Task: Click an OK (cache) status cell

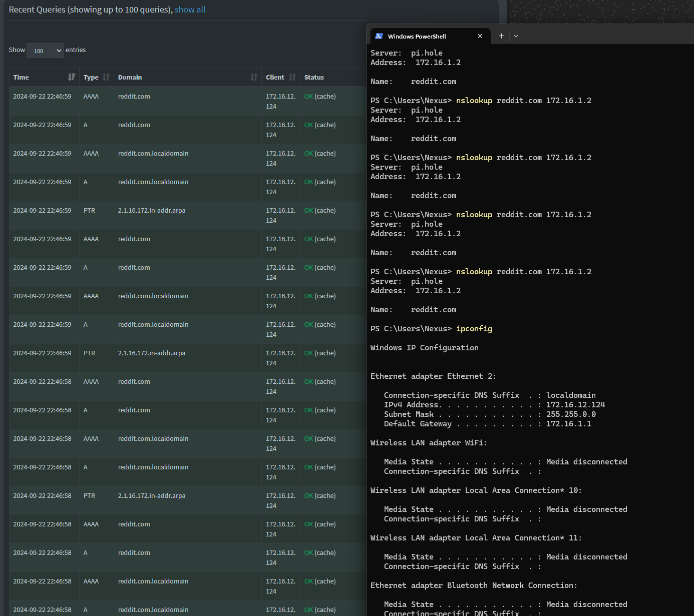Action: coord(319,96)
